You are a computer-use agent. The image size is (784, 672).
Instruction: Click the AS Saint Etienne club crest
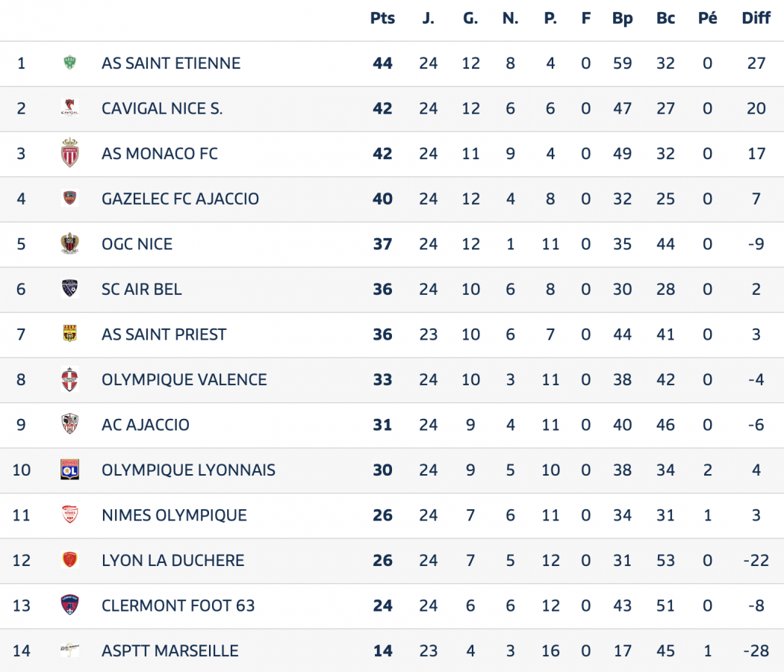pos(69,63)
